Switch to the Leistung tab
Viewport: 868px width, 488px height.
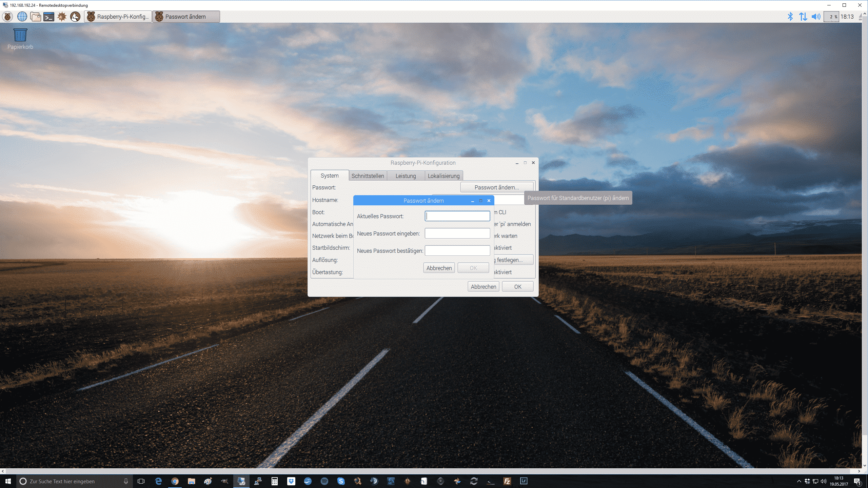tap(406, 176)
